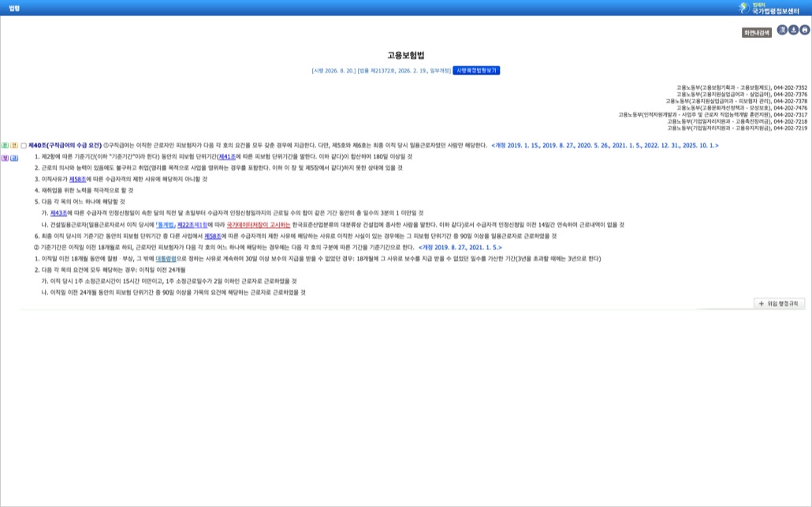Click the line 다음 각 목의 요건에 모두 해당하는 경우: 이직일 이전 24개월
This screenshot has height=507, width=812.
point(110,270)
